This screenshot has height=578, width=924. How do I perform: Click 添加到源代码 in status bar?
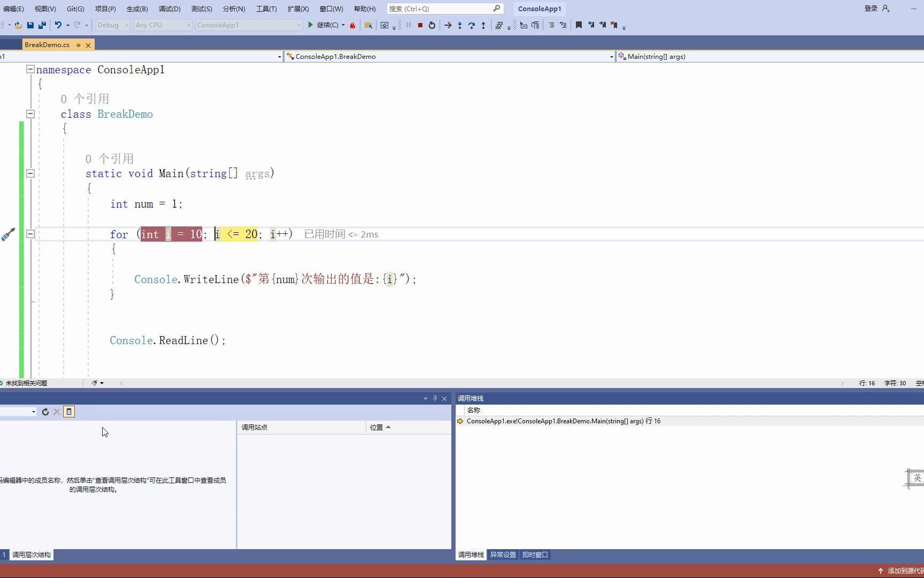pyautogui.click(x=905, y=571)
